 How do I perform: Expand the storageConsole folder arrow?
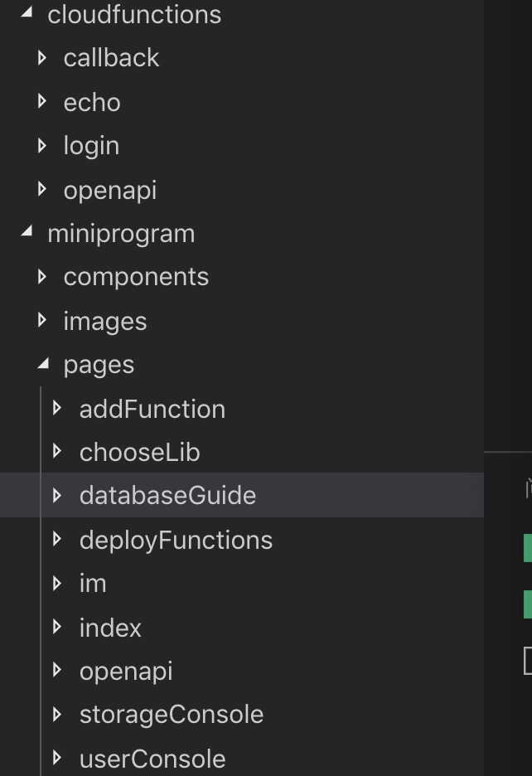tap(57, 714)
